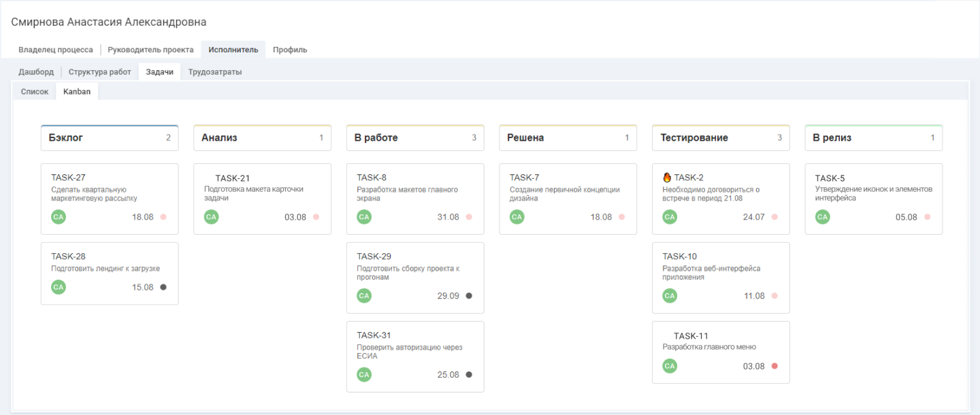Click the red status dot on TASK-11
Viewport: 980px width, 415px height.
pyautogui.click(x=774, y=366)
